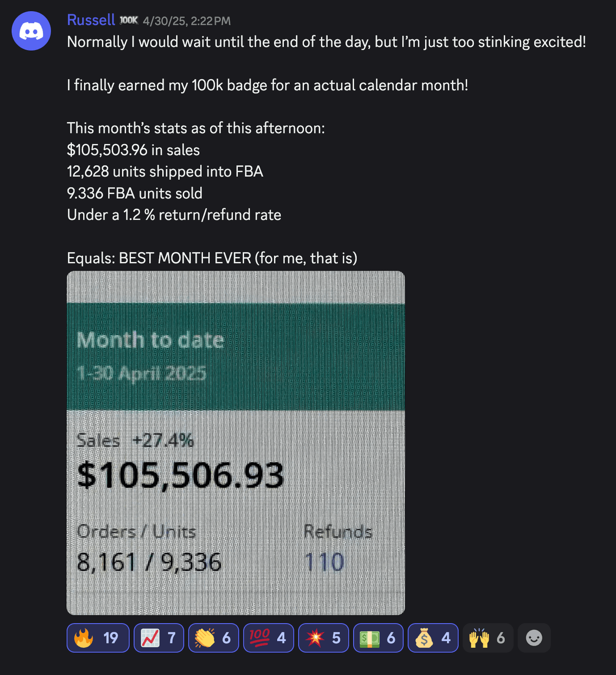Open Russell's profile by clicking his username
Viewport: 616px width, 675px height.
pyautogui.click(x=91, y=20)
